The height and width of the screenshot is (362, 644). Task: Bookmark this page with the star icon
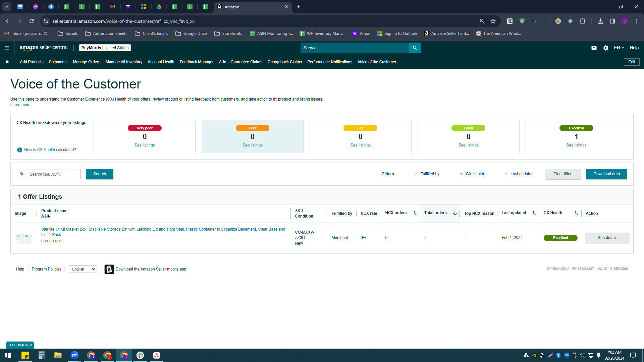tap(493, 21)
